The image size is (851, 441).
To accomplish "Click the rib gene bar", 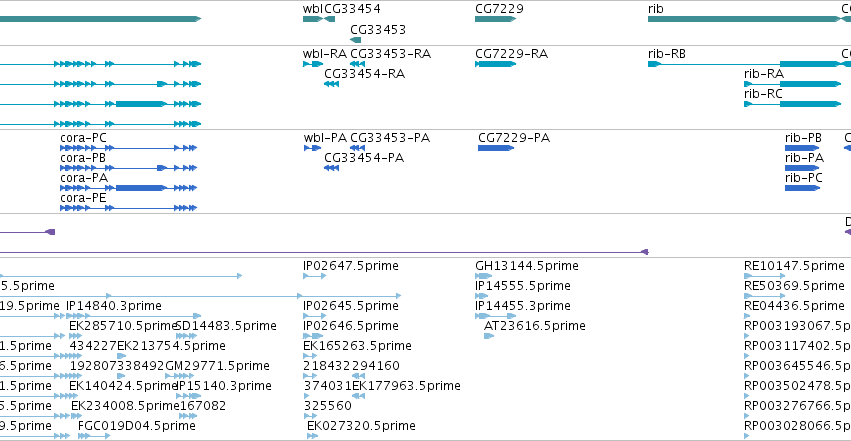I will pos(744,19).
